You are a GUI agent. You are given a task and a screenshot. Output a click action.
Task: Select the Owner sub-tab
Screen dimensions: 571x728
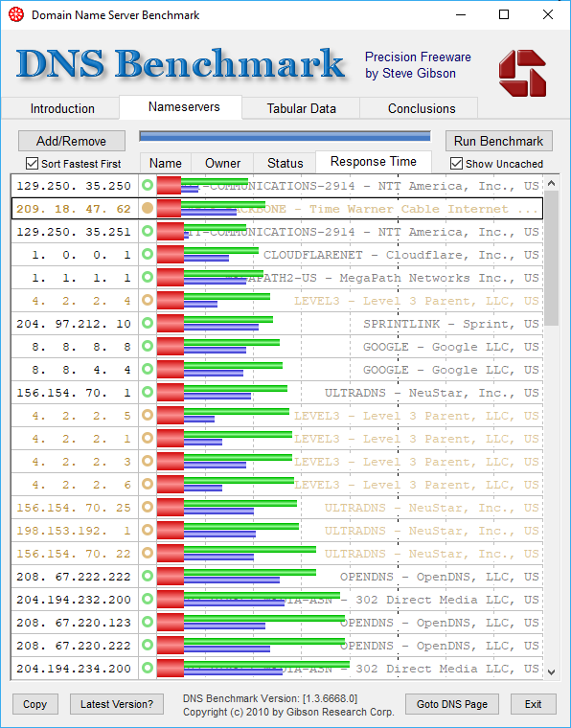223,164
